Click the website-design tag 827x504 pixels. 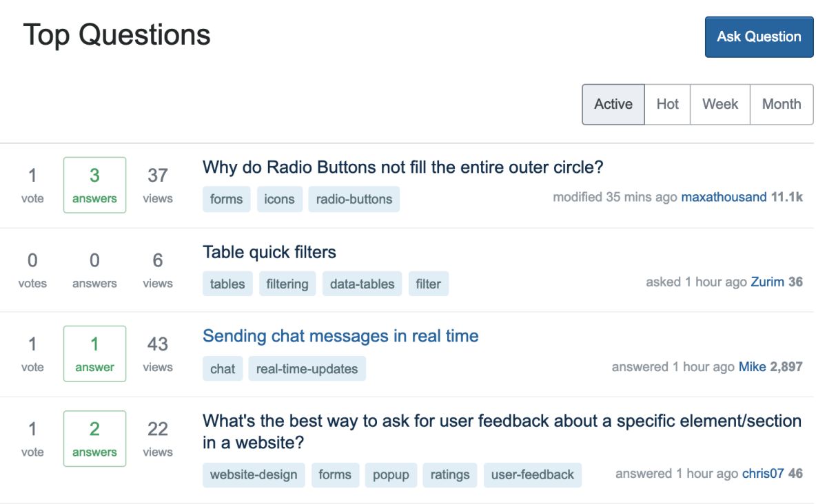pos(254,475)
